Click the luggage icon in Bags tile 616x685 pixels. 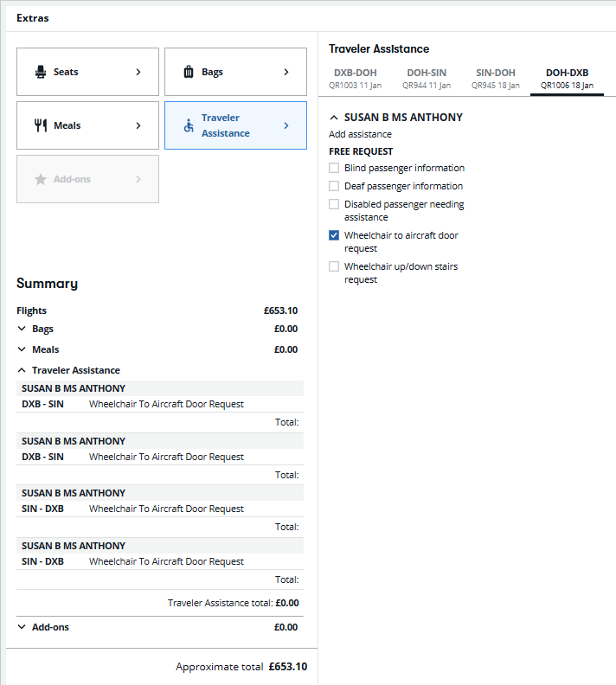point(189,72)
